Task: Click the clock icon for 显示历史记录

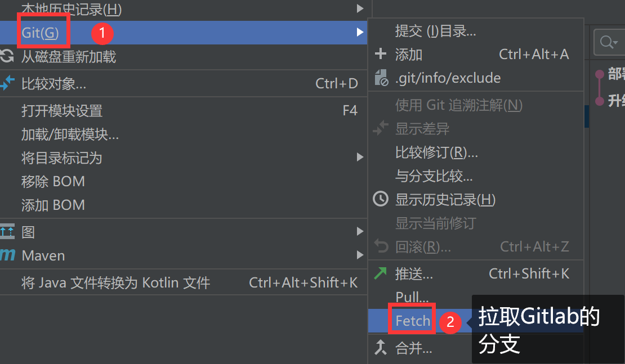Action: coord(381,199)
